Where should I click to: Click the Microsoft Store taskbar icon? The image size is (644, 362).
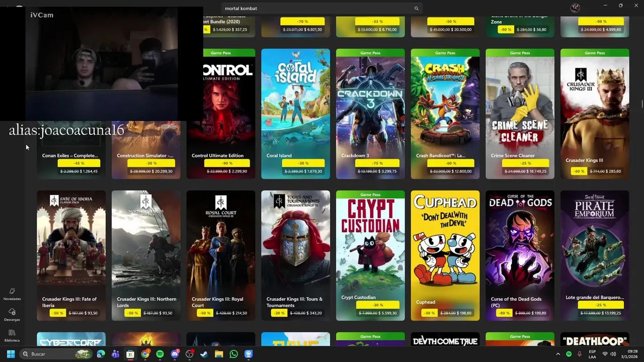130,354
